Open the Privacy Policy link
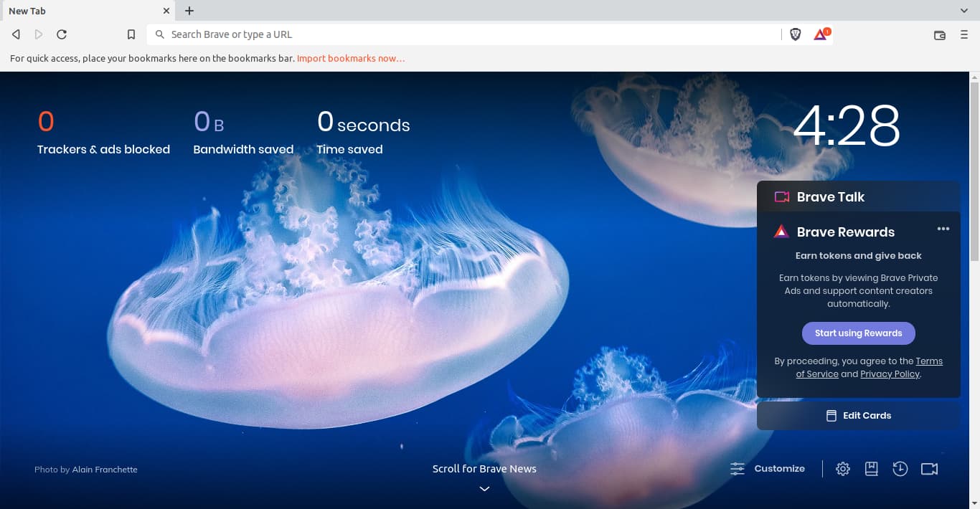Screen dimensions: 980x509 890,374
